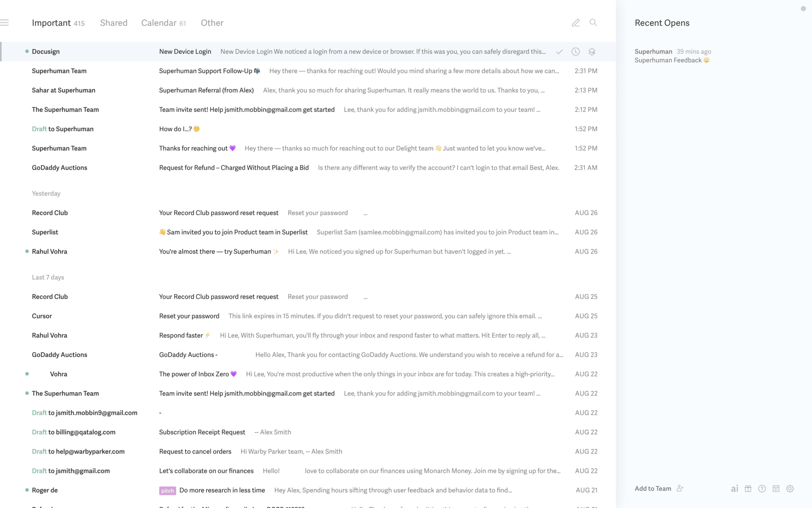Open the settings gear icon
812x508 pixels.
coord(790,489)
